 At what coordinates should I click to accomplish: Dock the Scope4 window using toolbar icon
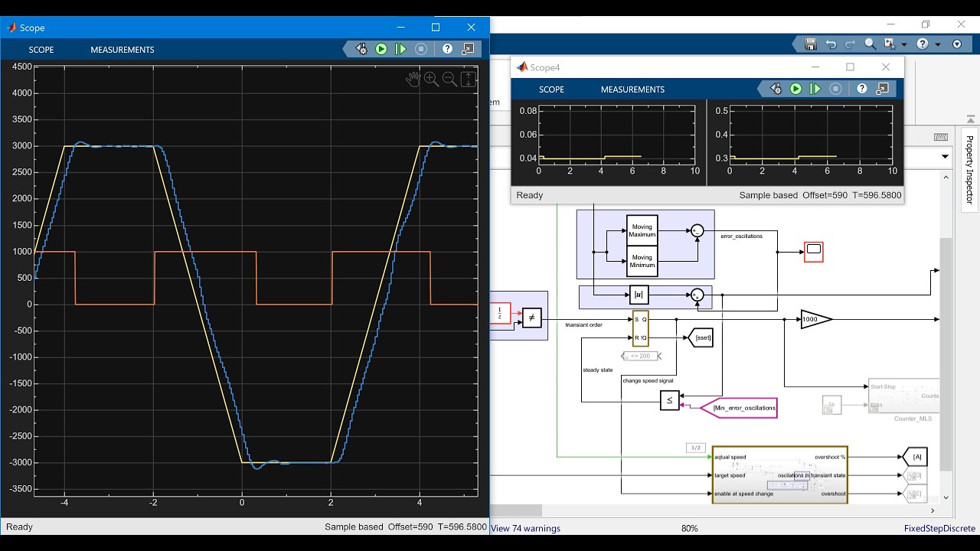point(882,89)
